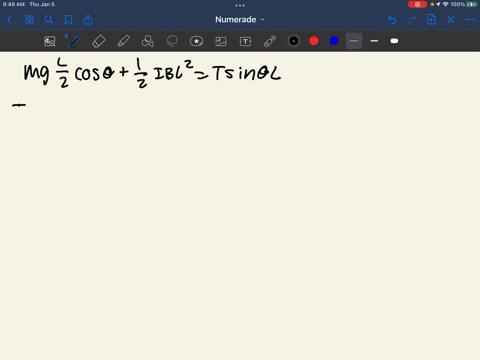Screen dimensions: 480x360
Task: Redo the last undone stroke
Action: coord(412,20)
